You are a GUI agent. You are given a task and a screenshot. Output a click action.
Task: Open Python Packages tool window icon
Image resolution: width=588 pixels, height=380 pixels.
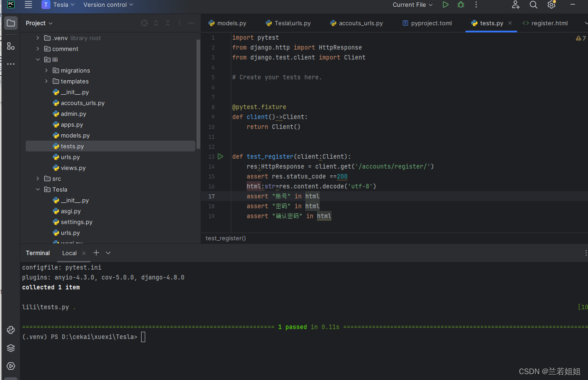pos(11,330)
